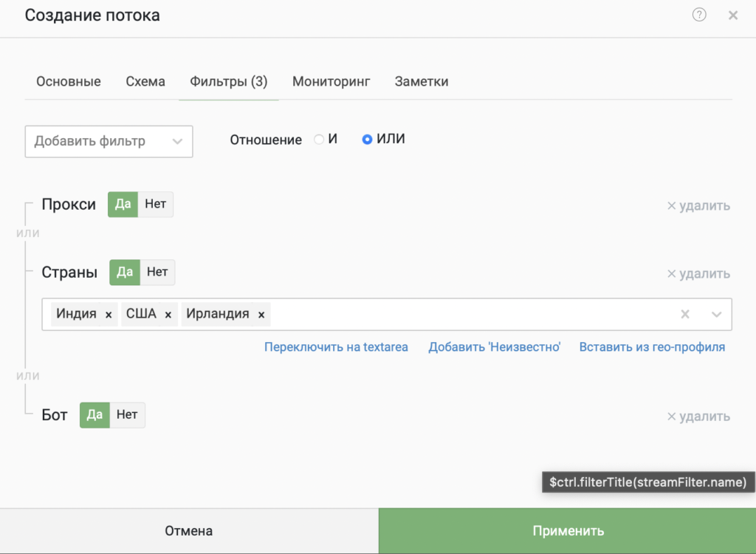The image size is (756, 554).
Task: Open the help question mark icon
Action: [x=699, y=15]
